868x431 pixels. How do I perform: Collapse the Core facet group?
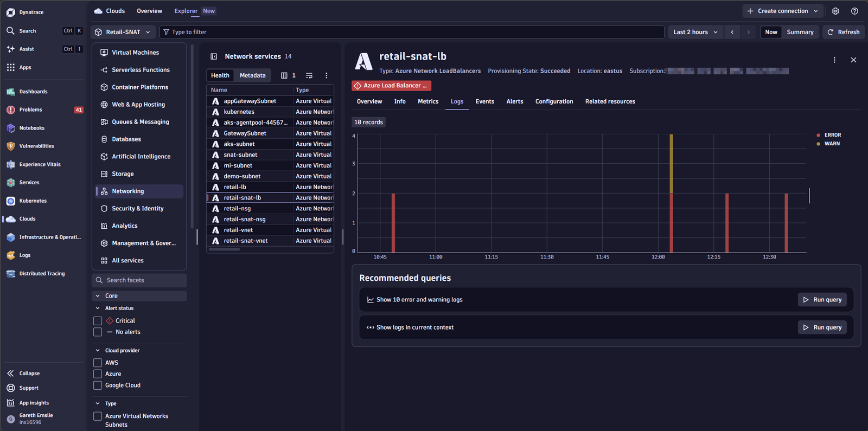point(98,296)
